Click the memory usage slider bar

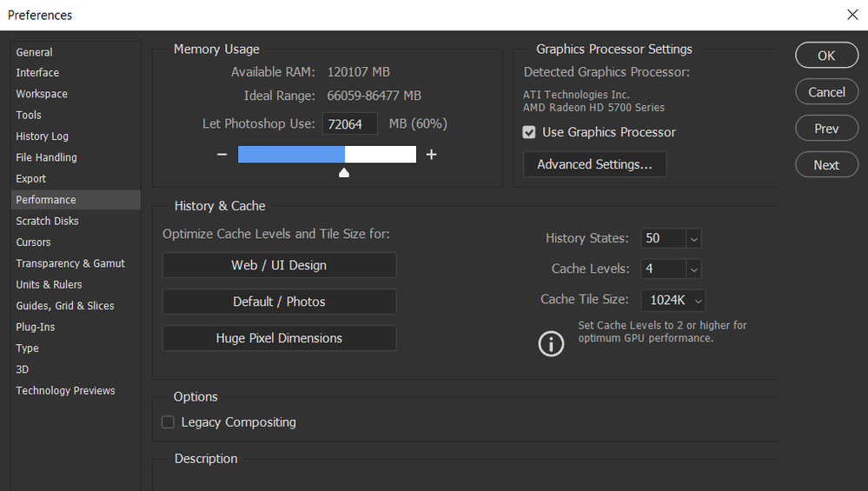point(327,155)
